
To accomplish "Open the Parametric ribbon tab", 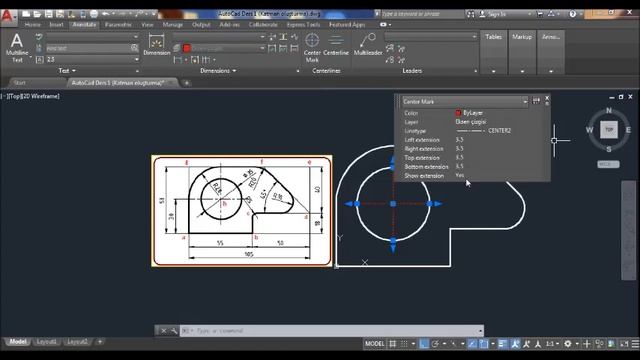I will pyautogui.click(x=118, y=25).
